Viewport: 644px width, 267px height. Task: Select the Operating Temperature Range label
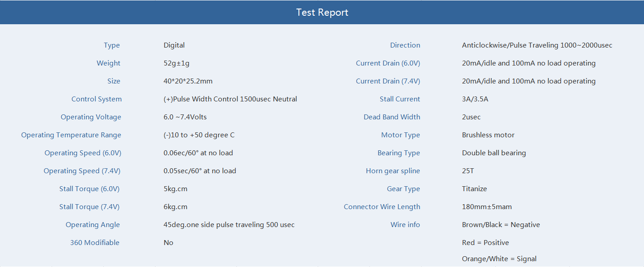tap(71, 135)
